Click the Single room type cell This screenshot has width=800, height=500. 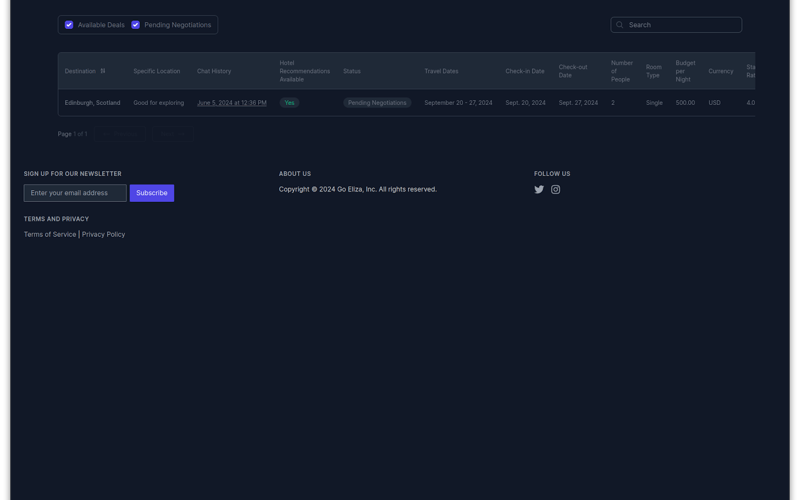click(654, 103)
